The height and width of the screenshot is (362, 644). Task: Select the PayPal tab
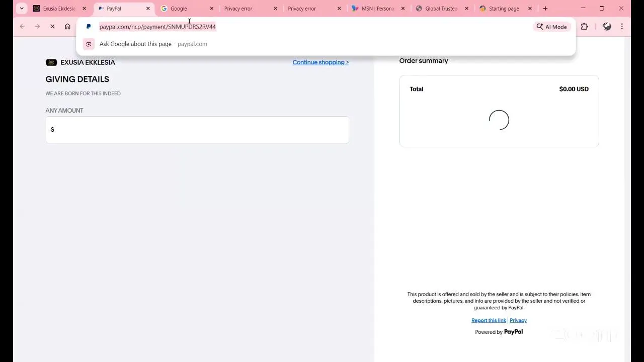pos(123,9)
